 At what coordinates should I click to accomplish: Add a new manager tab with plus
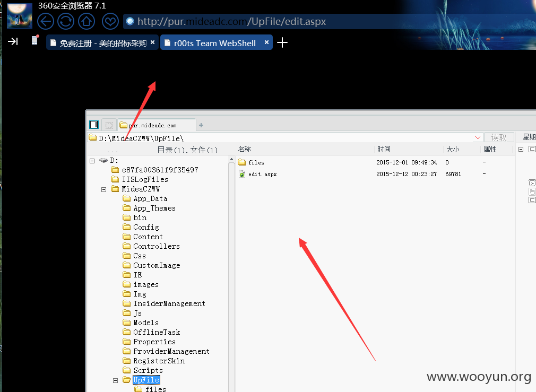pos(201,125)
